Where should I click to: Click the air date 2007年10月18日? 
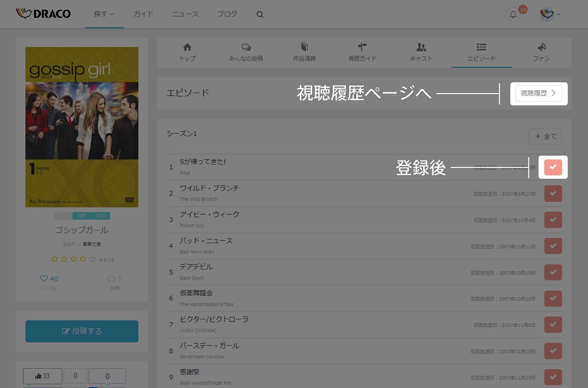pyautogui.click(x=517, y=273)
